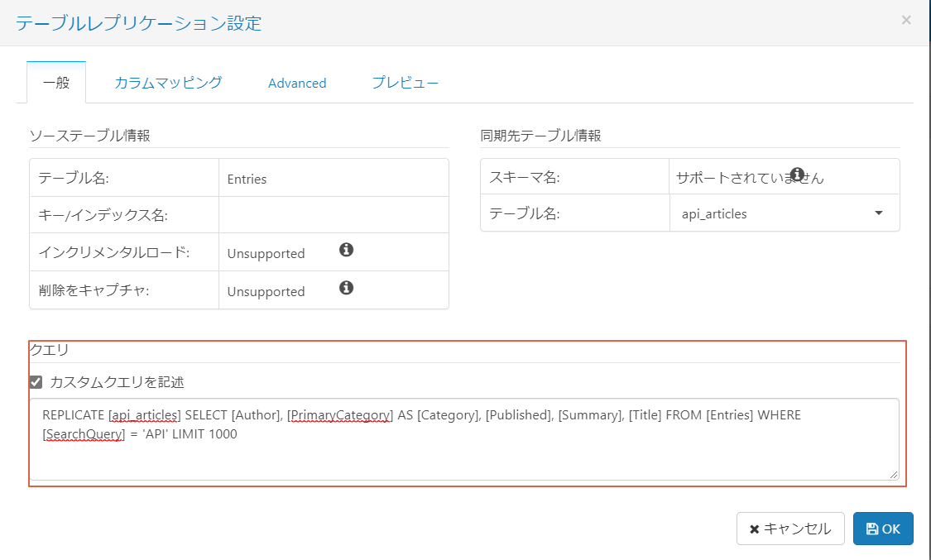Viewport: 931px width, 560px height.
Task: Select a different destination table from the dropdown
Action: tap(879, 213)
